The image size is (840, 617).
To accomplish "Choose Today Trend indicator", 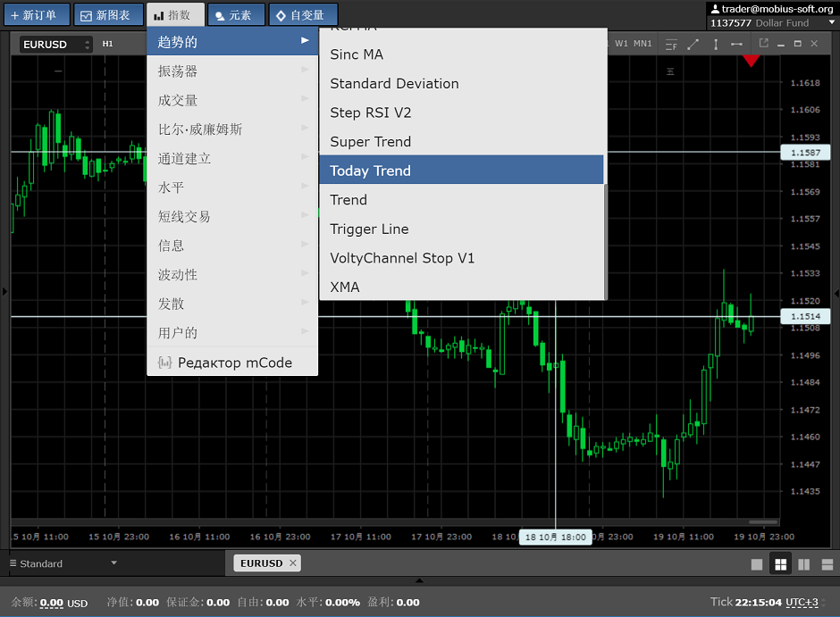I will point(461,171).
